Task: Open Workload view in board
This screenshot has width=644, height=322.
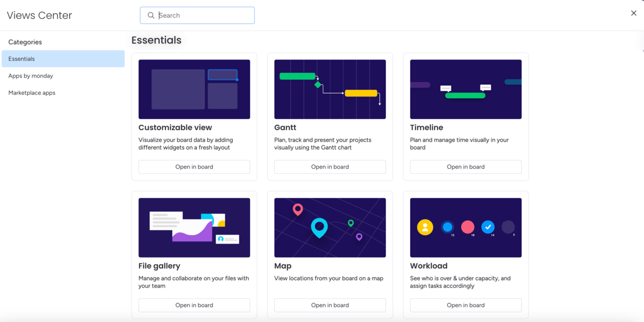Action: [465, 305]
